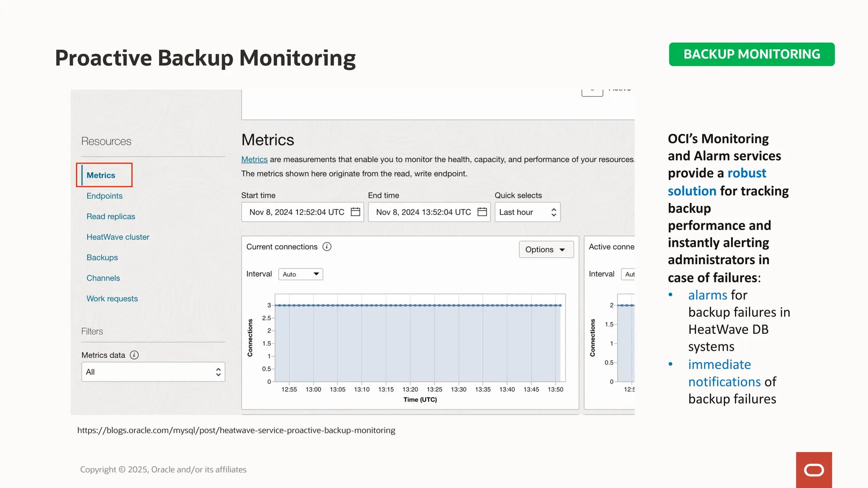
Task: Open Active connections Interval dropdown
Action: pyautogui.click(x=628, y=274)
